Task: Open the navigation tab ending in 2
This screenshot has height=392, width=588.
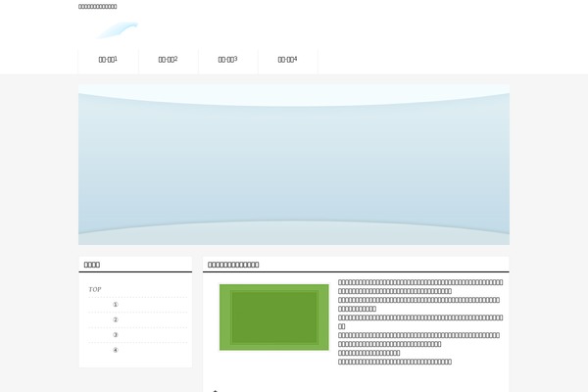Action: (168, 60)
